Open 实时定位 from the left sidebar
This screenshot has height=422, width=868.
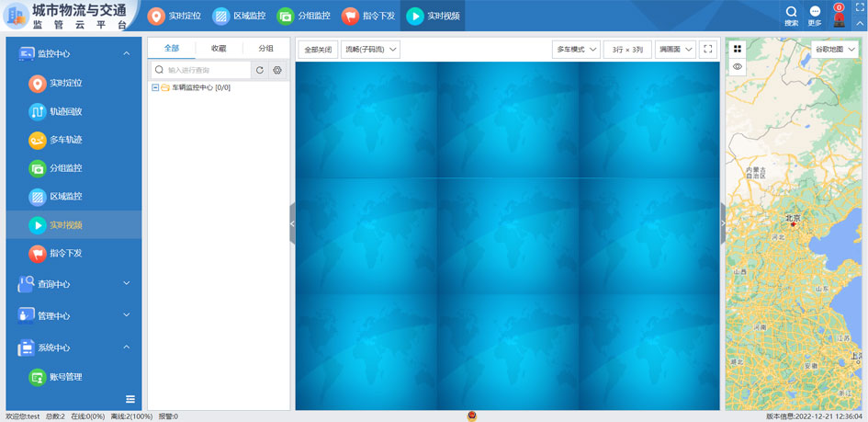65,84
